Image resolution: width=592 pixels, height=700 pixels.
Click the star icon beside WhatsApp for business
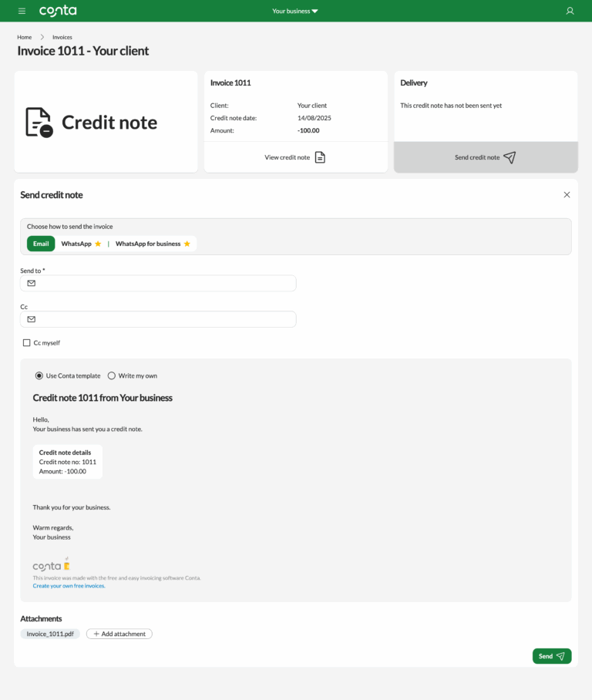click(x=186, y=243)
